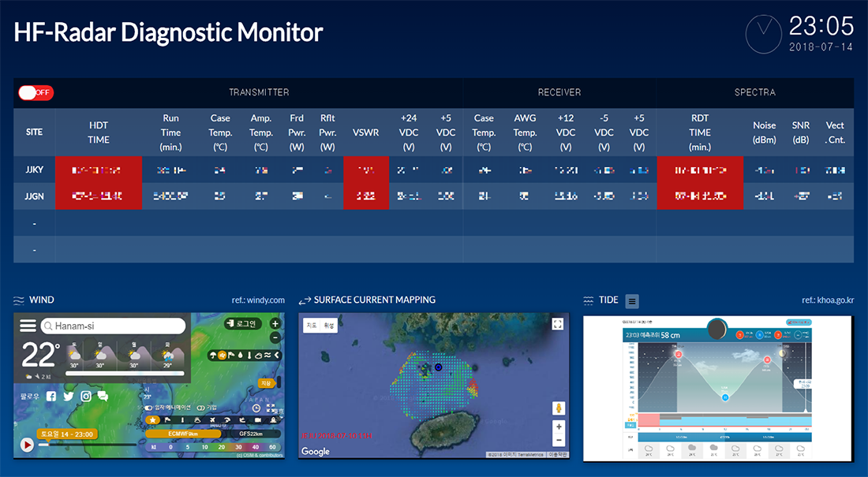Select the GFS 22km model tab
868x477 pixels.
[x=251, y=434]
